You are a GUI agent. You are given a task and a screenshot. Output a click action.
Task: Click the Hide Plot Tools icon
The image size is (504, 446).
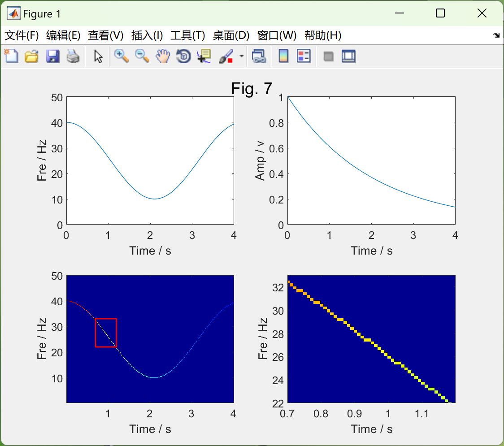[x=328, y=56]
